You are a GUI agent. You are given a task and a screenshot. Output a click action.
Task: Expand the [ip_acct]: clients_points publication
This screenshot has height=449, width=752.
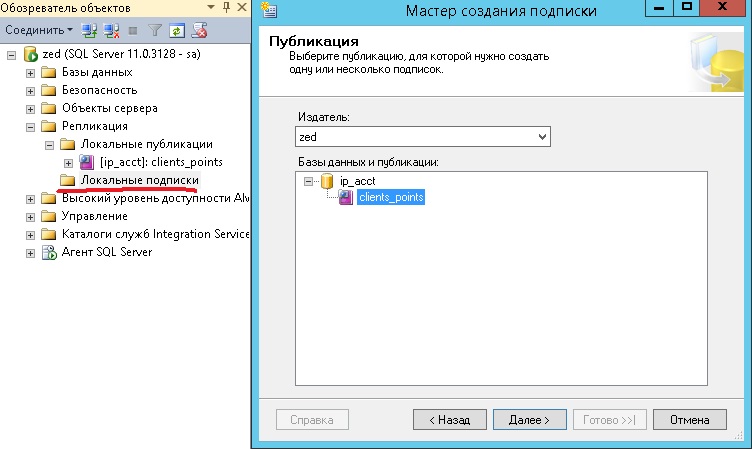[67, 162]
